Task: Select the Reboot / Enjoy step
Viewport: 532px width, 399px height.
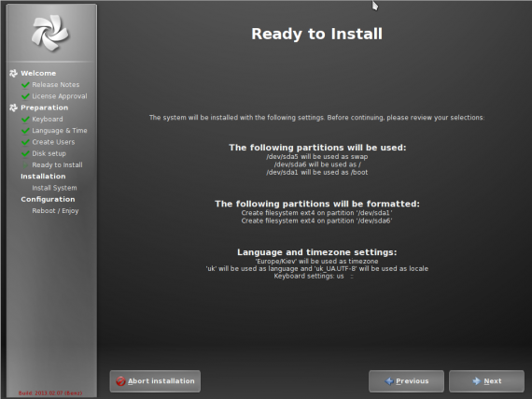Action: tap(55, 211)
